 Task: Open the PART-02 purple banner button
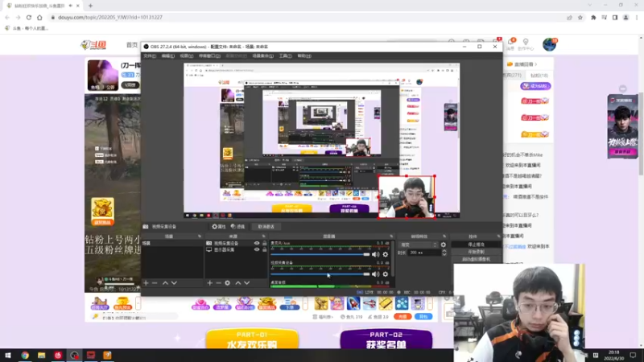[386, 339]
